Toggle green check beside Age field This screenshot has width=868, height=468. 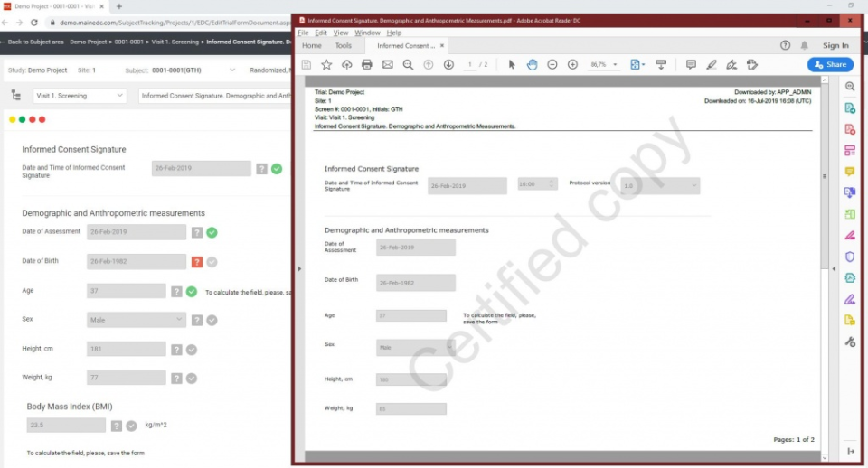192,291
